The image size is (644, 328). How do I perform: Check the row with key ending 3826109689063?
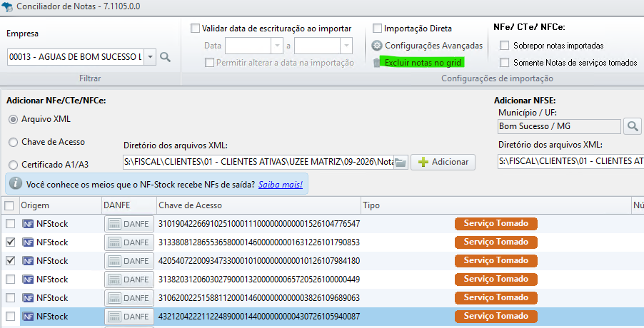[x=10, y=297]
